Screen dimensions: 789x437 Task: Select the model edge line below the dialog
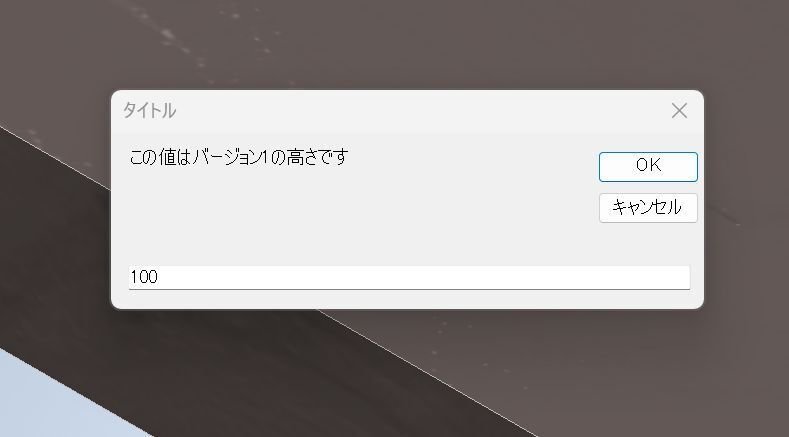pos(428,372)
